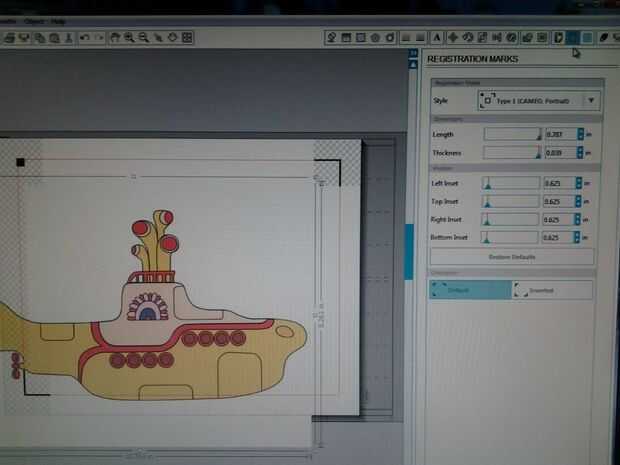The width and height of the screenshot is (620, 465).
Task: Select the Zoom Out magnifier tool
Action: click(144, 38)
